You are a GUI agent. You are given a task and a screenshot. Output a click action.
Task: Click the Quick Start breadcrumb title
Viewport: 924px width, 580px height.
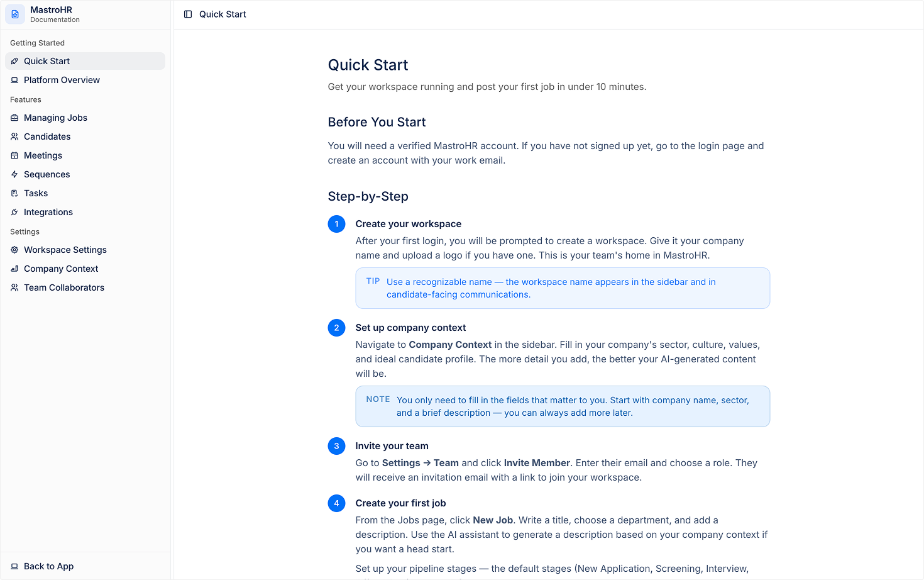223,14
